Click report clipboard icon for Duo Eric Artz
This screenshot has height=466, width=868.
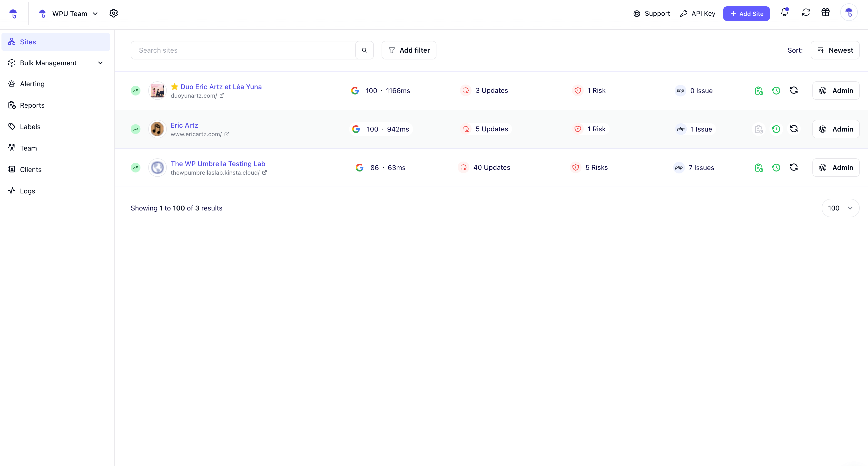(x=759, y=91)
